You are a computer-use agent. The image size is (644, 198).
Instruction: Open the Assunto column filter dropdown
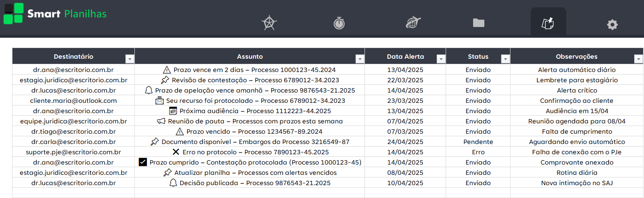(359, 59)
